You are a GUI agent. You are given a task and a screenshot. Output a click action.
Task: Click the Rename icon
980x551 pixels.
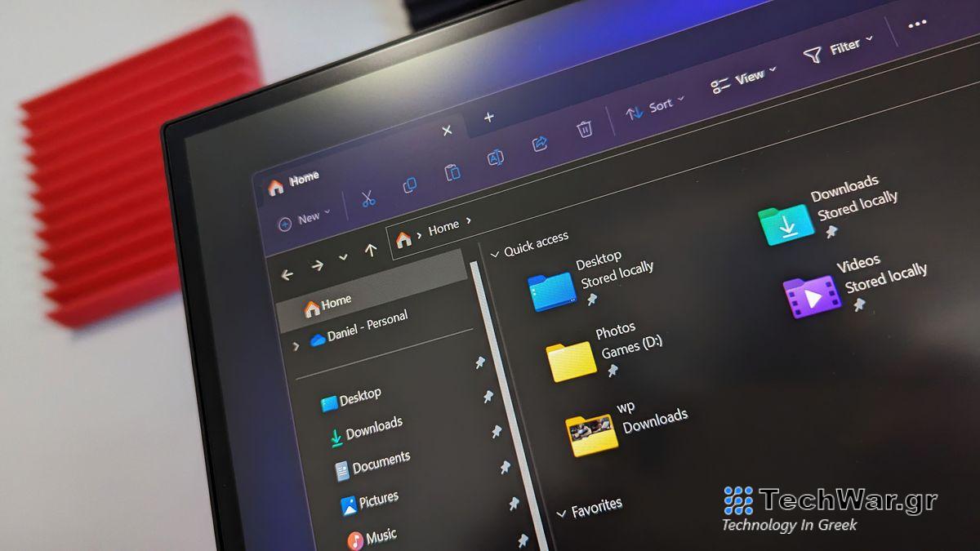[496, 157]
